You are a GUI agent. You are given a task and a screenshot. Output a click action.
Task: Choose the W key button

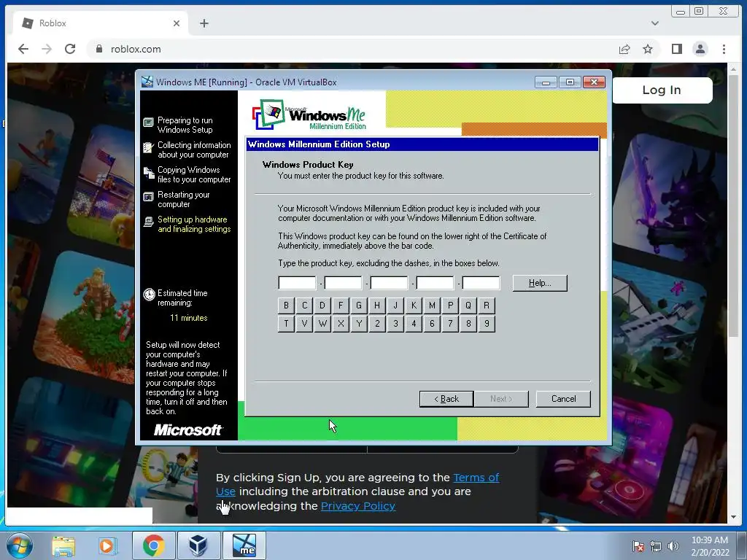(322, 324)
